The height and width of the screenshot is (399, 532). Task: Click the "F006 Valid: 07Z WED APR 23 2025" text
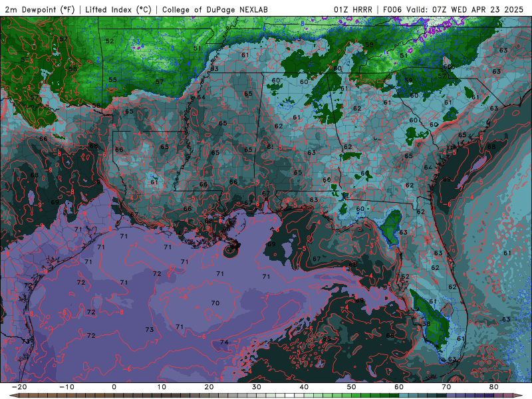click(454, 9)
